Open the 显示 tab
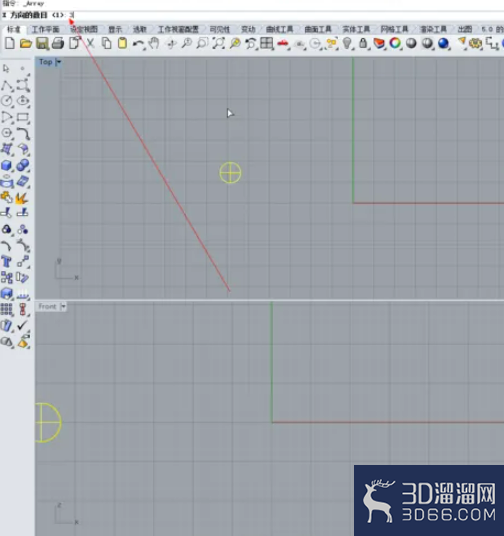 [x=115, y=29]
